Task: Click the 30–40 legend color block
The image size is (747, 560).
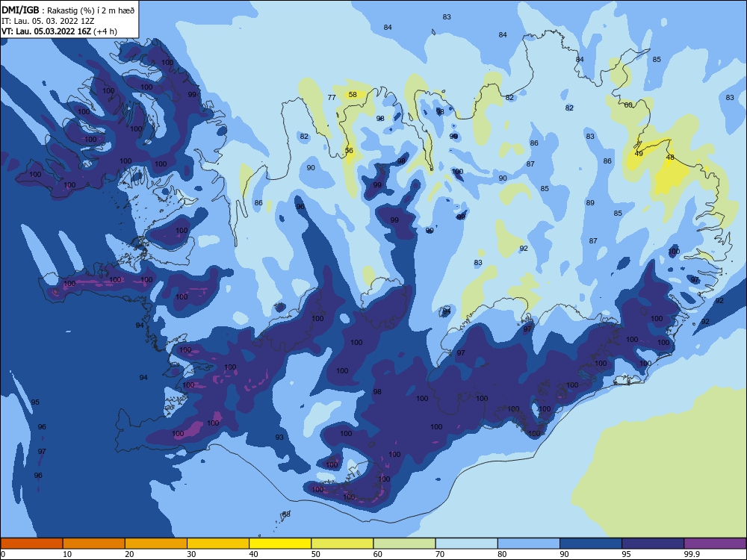Action: (x=218, y=544)
